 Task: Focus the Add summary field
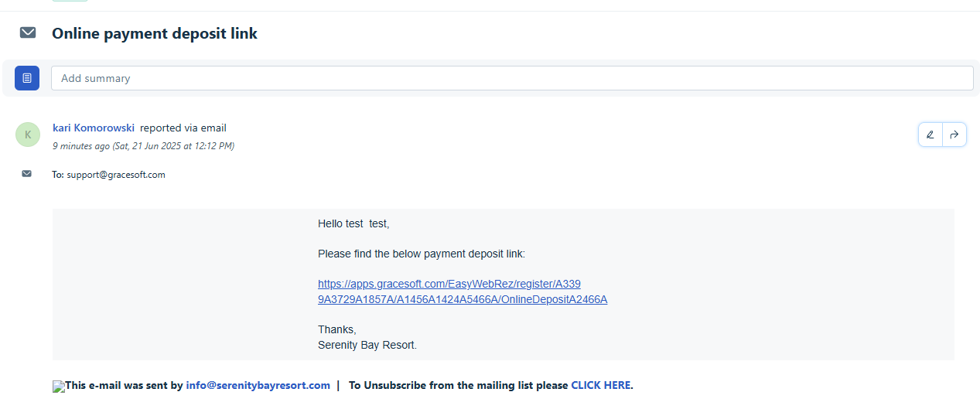512,78
